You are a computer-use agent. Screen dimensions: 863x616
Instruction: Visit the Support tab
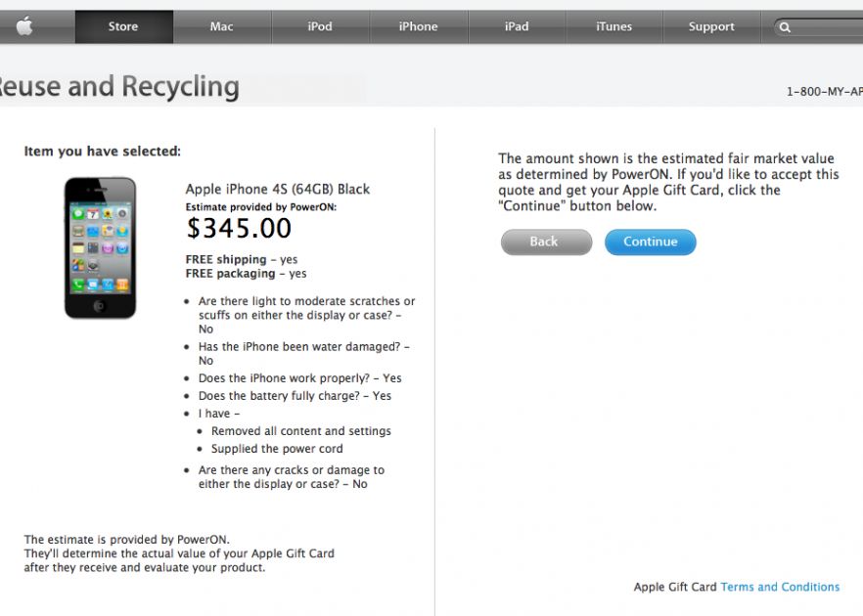coord(711,27)
